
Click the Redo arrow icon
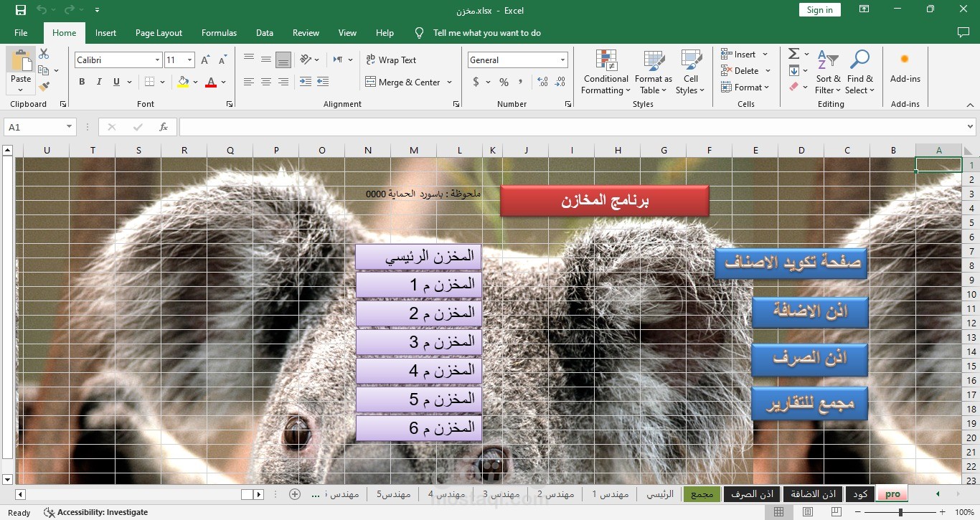[69, 10]
